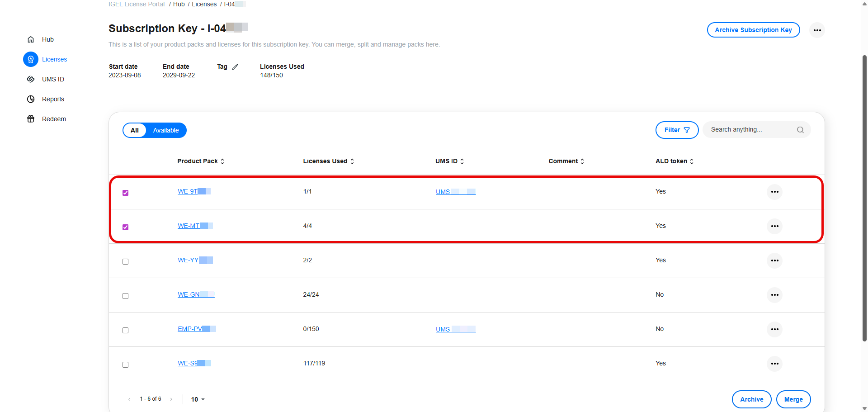
Task: Uncheck the WE-MT product pack checkbox
Action: click(x=125, y=227)
